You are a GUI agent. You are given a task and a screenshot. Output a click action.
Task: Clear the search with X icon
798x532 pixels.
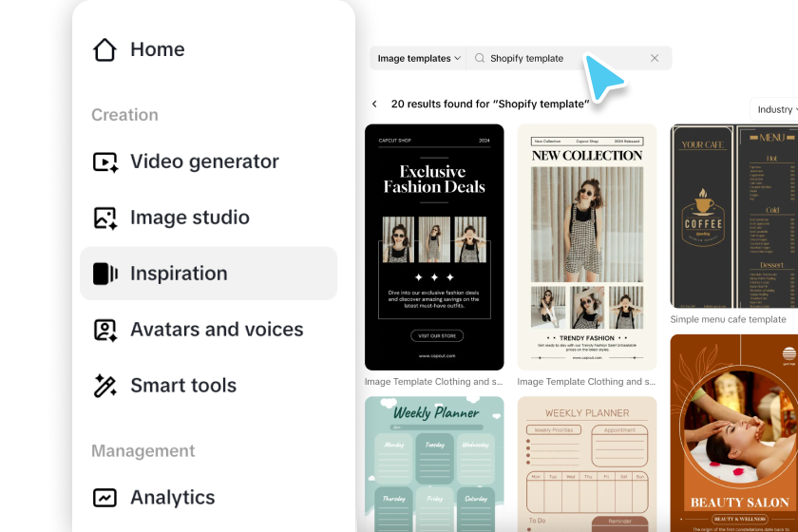coord(655,58)
